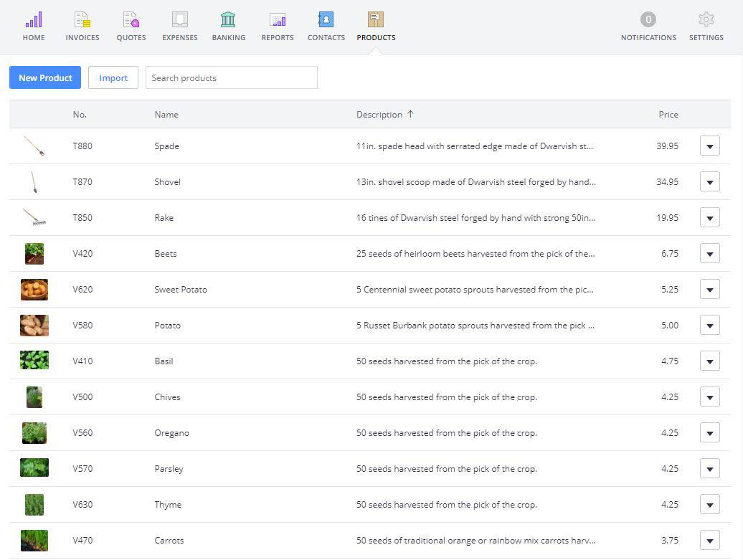Go to the Home bar chart icon
This screenshot has width=743, height=560.
(x=34, y=19)
